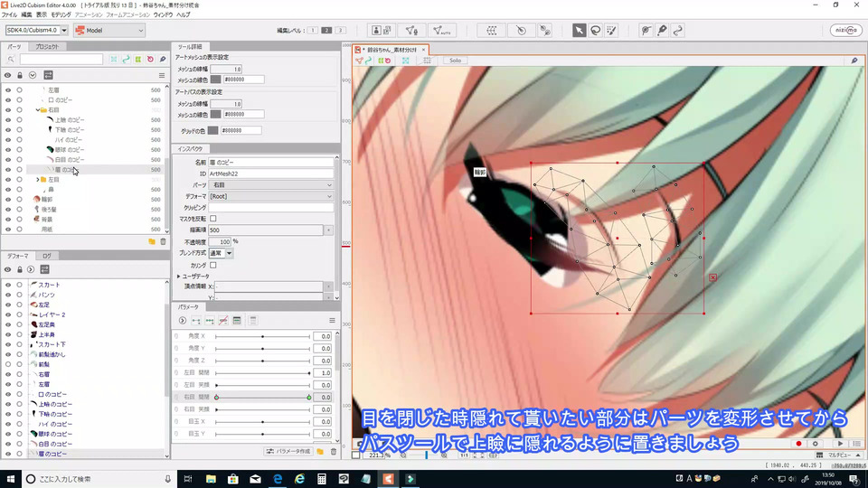Click the 描画順 stepper arrow

click(x=328, y=230)
